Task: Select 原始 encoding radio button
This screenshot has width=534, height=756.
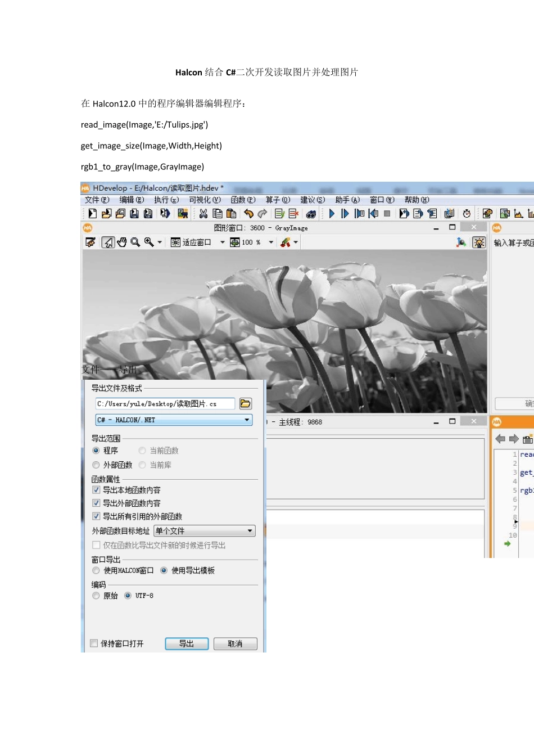Action: [x=96, y=596]
